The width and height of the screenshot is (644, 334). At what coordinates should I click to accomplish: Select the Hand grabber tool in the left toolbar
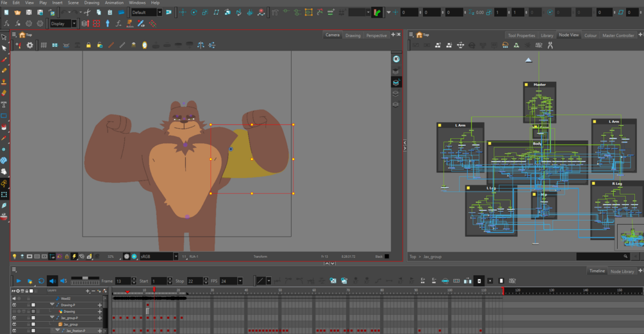pyautogui.click(x=4, y=171)
